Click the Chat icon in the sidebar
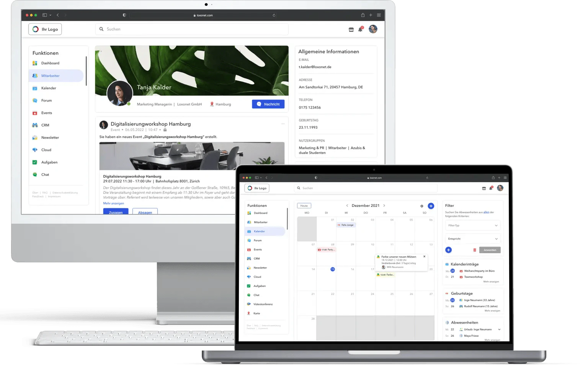 tap(36, 175)
